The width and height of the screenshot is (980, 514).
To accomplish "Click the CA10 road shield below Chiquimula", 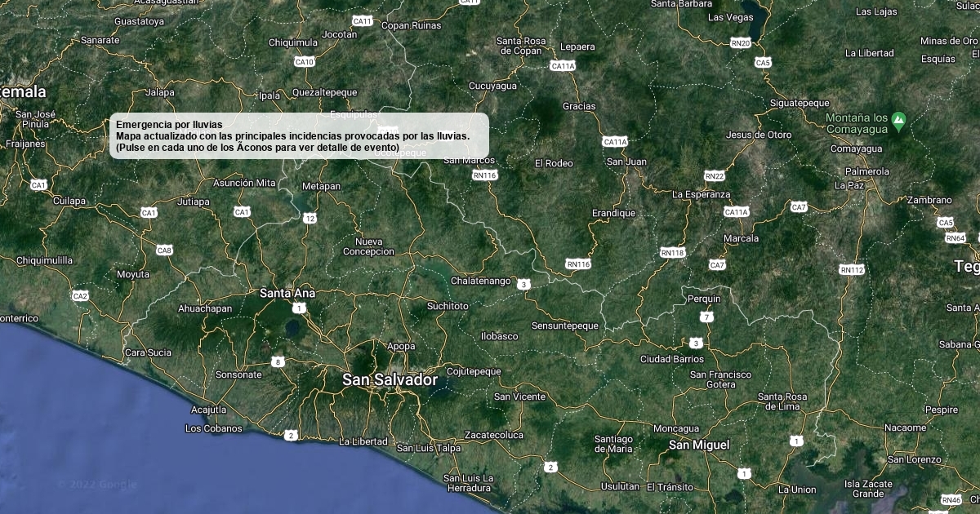I will (304, 61).
